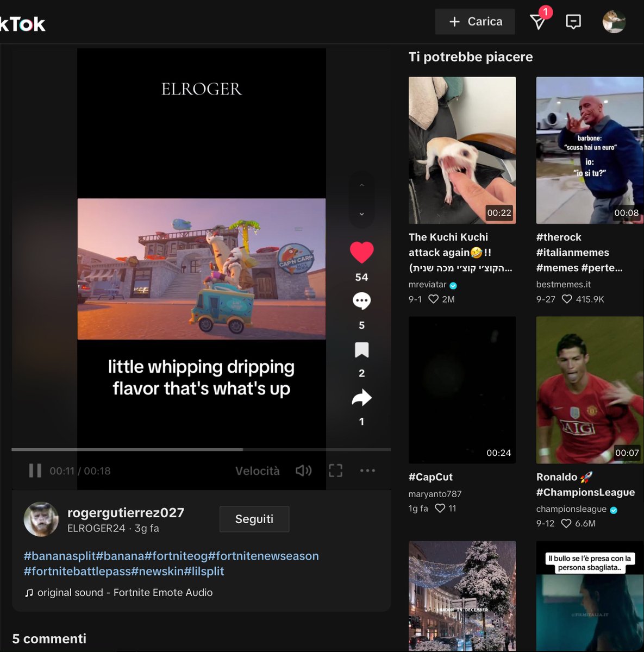Click the Fortnite gameplay video frame
Image resolution: width=644 pixels, height=652 pixels.
pyautogui.click(x=202, y=269)
